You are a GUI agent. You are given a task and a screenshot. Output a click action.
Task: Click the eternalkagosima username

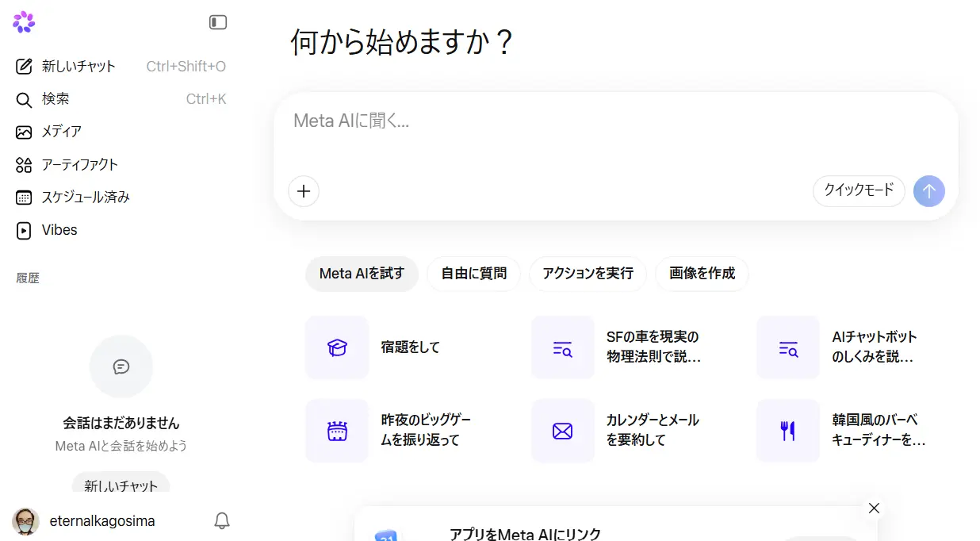pos(102,521)
